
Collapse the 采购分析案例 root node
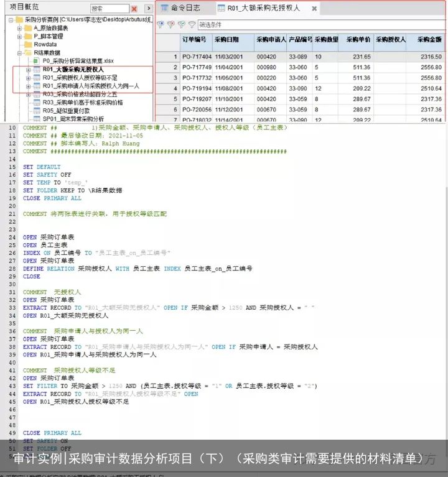pos(11,20)
